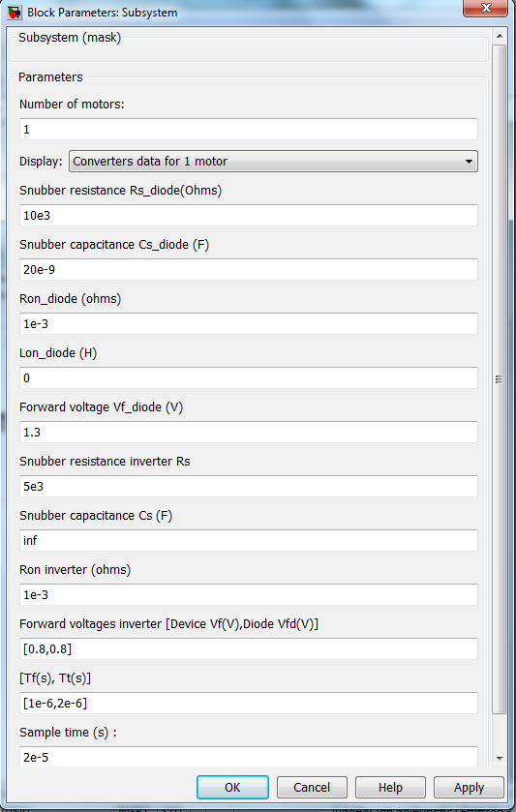
Task: Click the vertical scrollbar thumb
Action: 500,379
